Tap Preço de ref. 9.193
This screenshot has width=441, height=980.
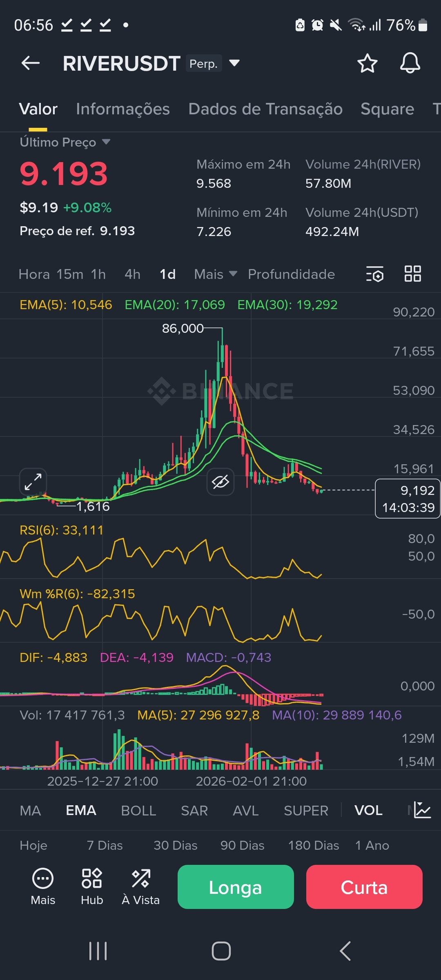click(x=77, y=231)
